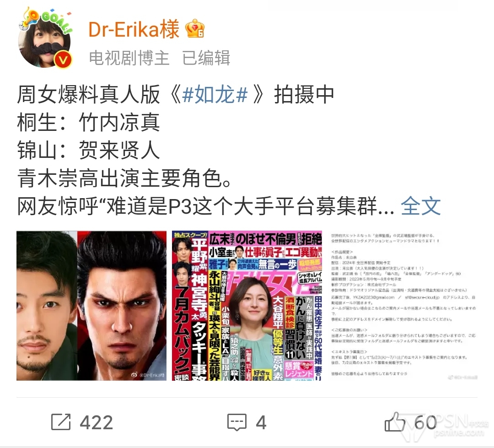Image resolution: width=494 pixels, height=448 pixels.
Task: Open the actor and Kiryu comparison image
Action: point(91,306)
